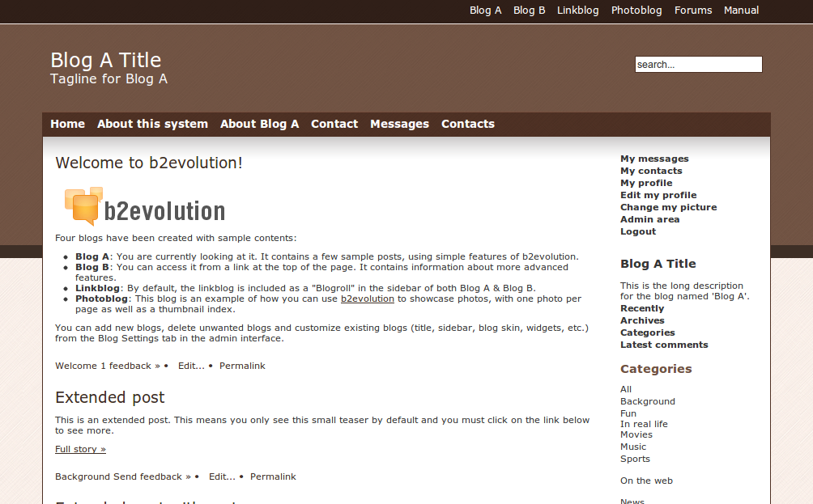Open My contacts in the sidebar
Screen dimensions: 813x504
tap(651, 171)
